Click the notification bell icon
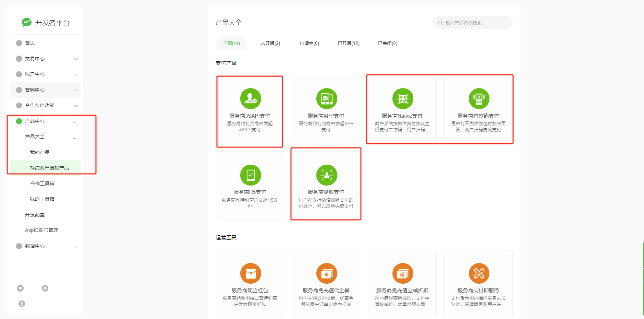Screen dimensions: 644x319 [x=45, y=288]
